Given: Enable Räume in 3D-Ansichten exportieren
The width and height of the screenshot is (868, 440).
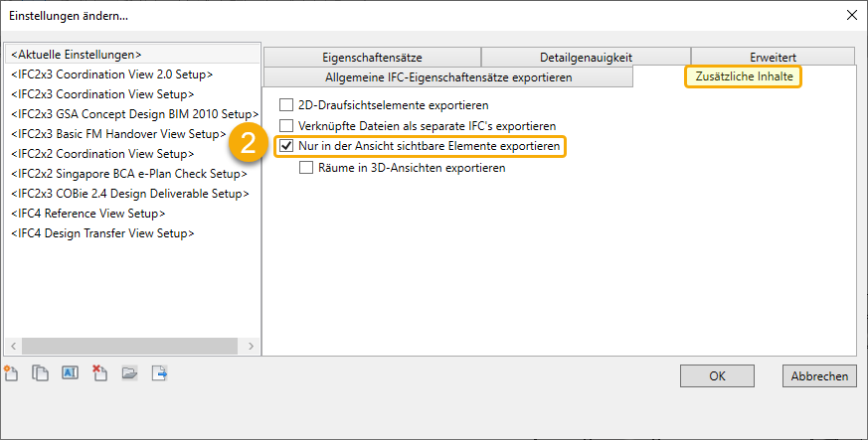Looking at the screenshot, I should coord(306,169).
